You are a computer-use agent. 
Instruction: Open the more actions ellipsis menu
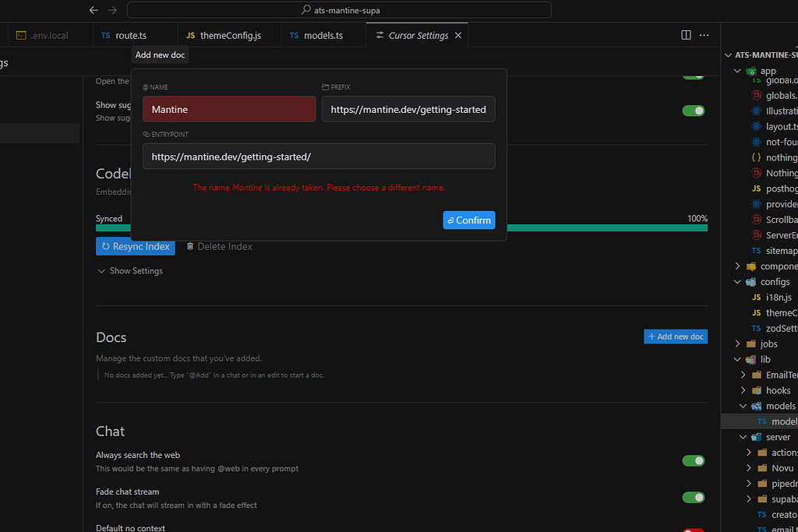point(704,34)
